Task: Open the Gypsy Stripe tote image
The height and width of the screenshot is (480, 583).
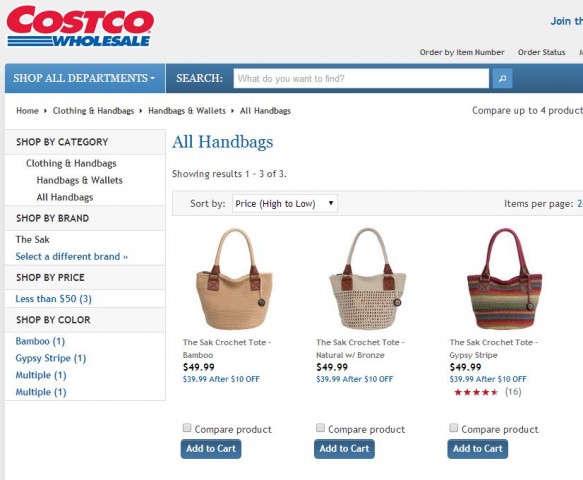Action: 504,279
